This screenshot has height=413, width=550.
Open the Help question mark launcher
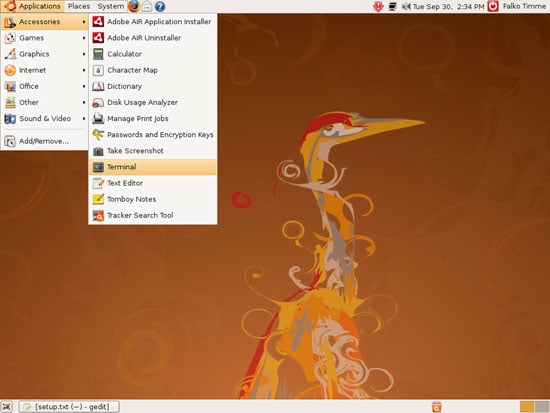[160, 6]
